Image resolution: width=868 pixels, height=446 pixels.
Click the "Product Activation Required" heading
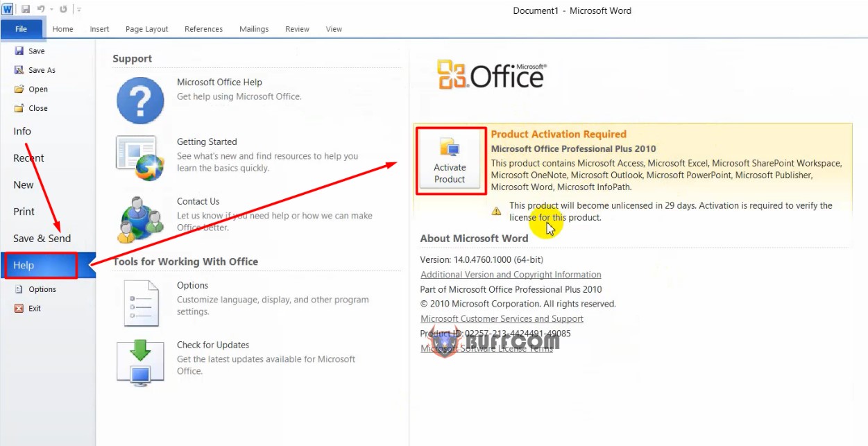click(x=559, y=135)
